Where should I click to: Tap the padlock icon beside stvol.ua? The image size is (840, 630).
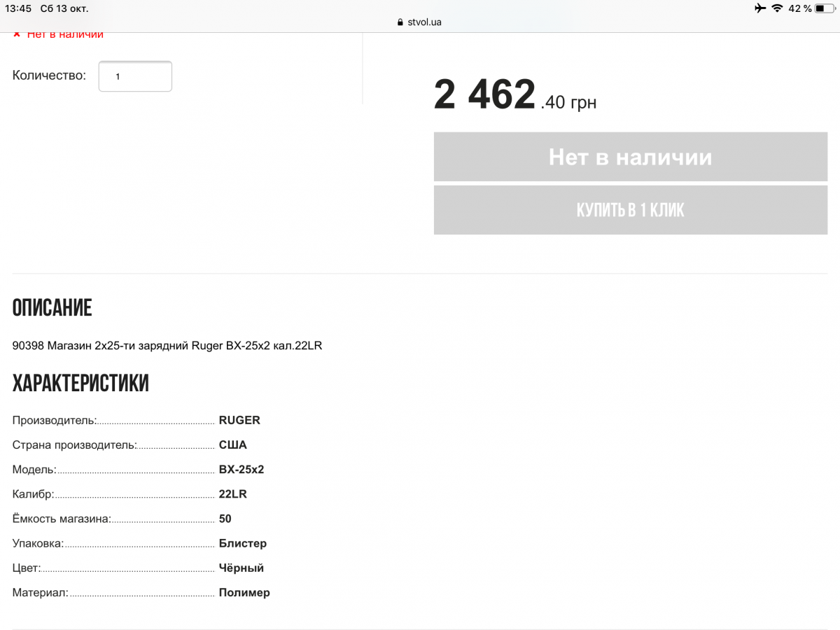coord(400,22)
